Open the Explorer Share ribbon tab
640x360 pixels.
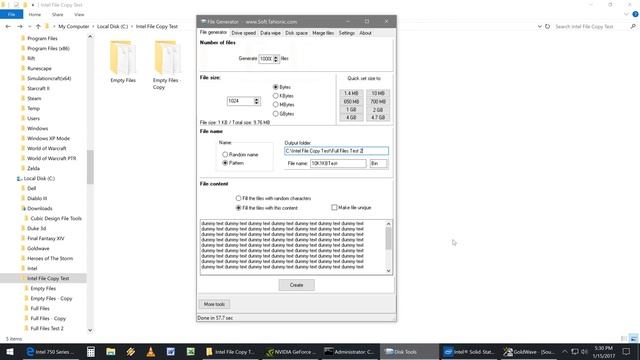58,14
